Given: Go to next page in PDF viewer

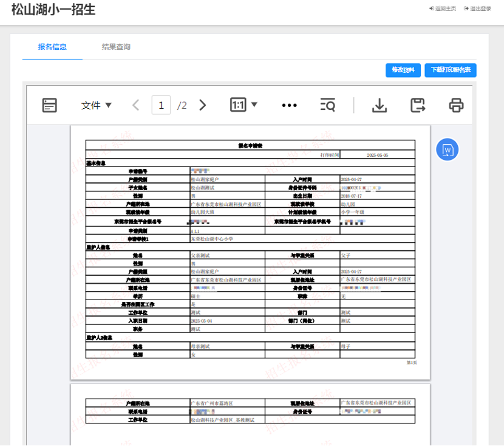Looking at the screenshot, I should tap(203, 105).
